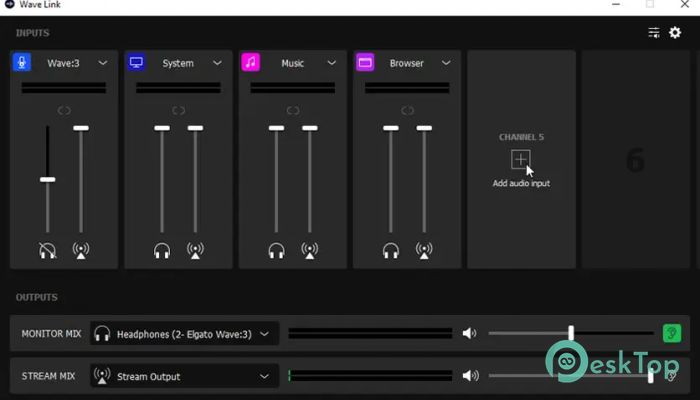Open the Monitor Mix Headphones device dropdown
The width and height of the screenshot is (700, 400).
coord(184,333)
